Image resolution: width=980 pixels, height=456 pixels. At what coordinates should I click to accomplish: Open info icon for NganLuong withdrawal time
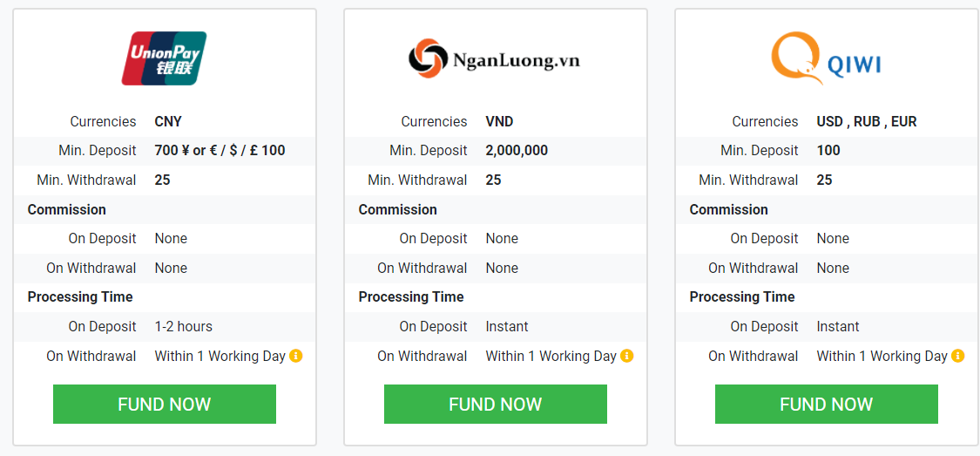point(627,356)
